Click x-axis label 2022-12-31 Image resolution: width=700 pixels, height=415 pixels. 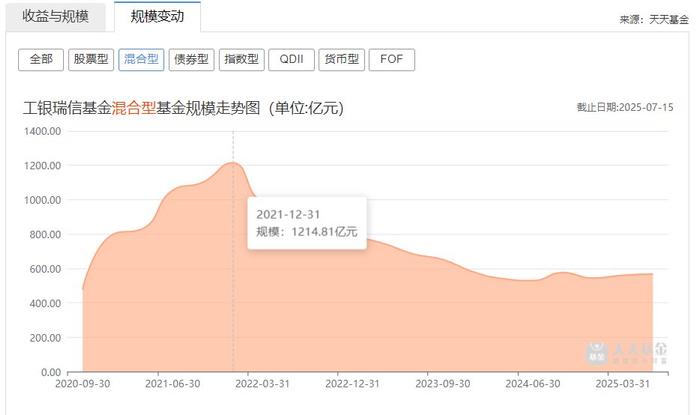pos(353,384)
